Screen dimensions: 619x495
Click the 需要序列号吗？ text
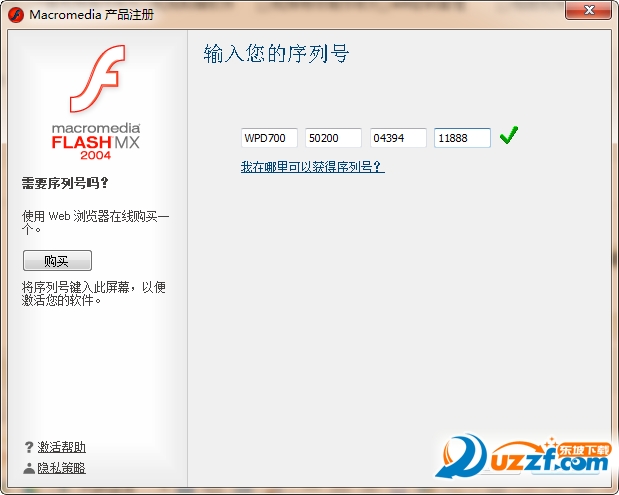point(65,183)
